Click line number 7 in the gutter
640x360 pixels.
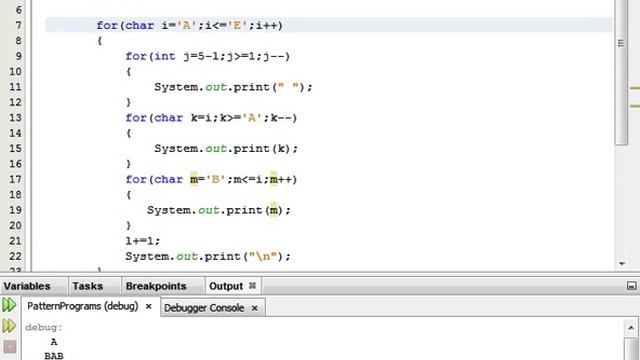[x=18, y=25]
